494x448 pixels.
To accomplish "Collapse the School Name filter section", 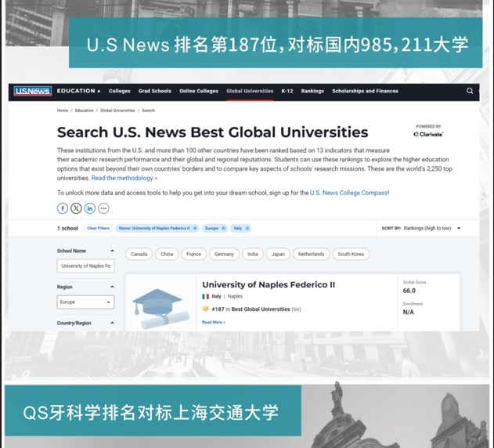I will pyautogui.click(x=112, y=251).
